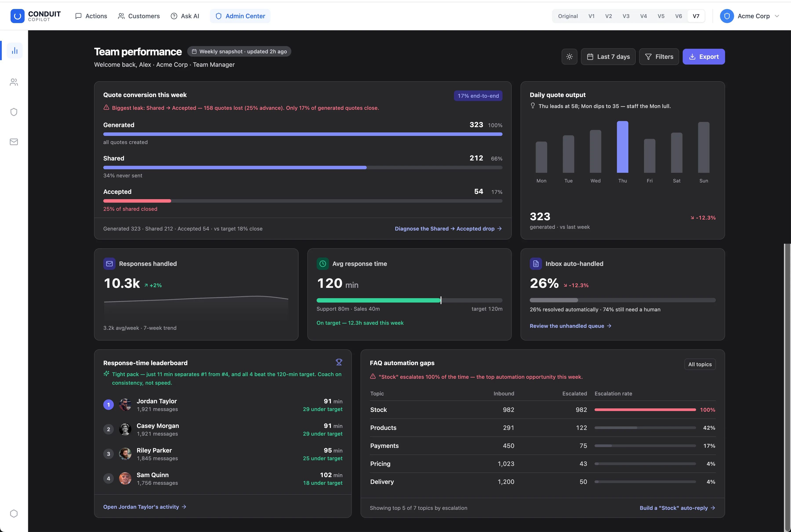Click the lightbulb icon in Daily quote output
This screenshot has height=532, width=791.
(533, 106)
